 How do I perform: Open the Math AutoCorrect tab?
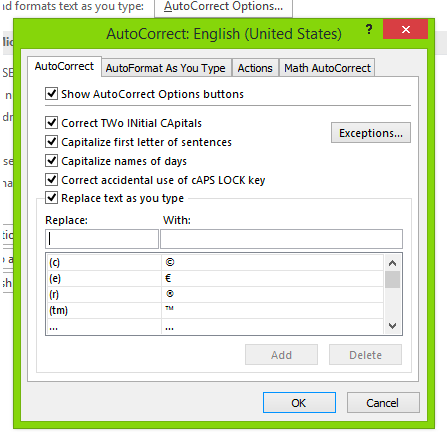[x=327, y=68]
